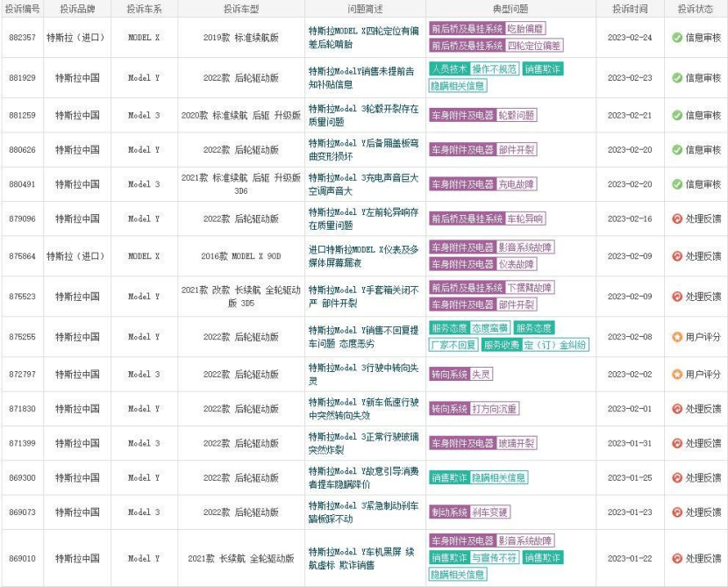Click the 投诉状态 column header

pyautogui.click(x=697, y=8)
